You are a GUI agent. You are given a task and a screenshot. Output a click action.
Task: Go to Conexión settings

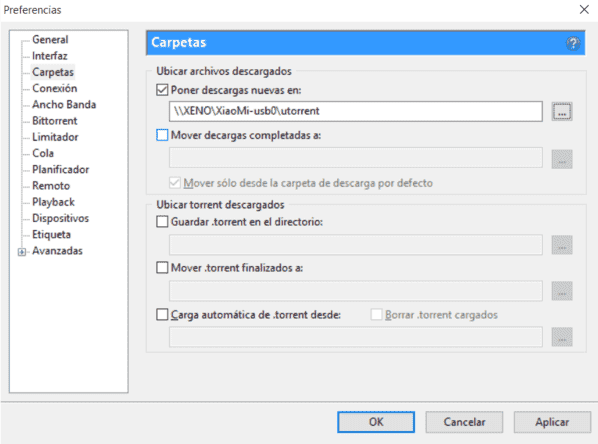coord(55,88)
